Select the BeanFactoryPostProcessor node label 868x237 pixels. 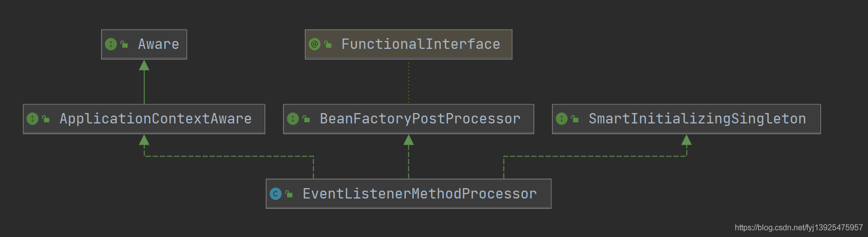(x=420, y=119)
